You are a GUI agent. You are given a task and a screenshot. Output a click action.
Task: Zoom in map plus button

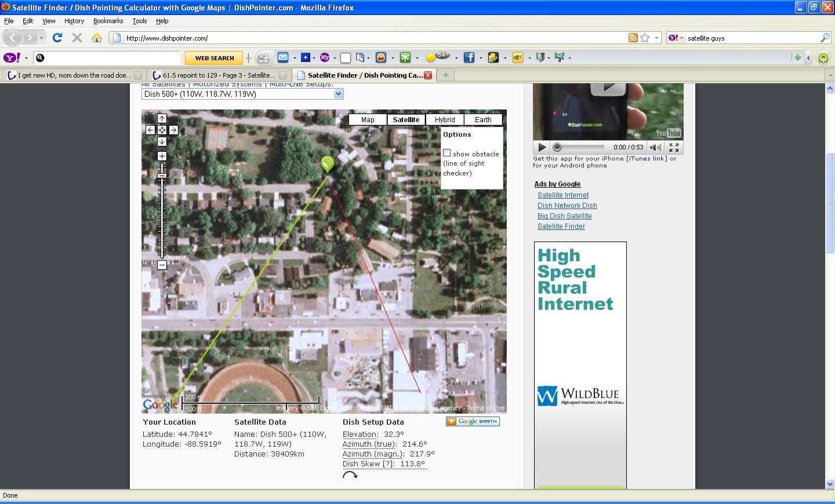pos(162,156)
